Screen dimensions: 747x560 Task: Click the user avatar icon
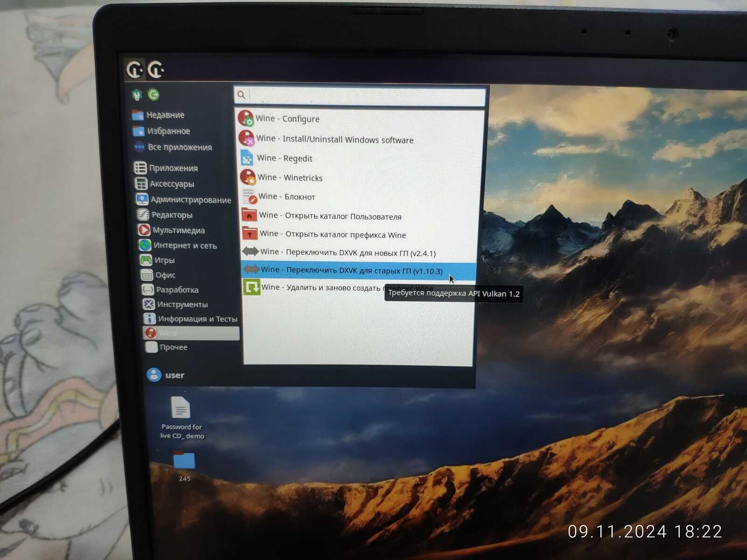[154, 374]
